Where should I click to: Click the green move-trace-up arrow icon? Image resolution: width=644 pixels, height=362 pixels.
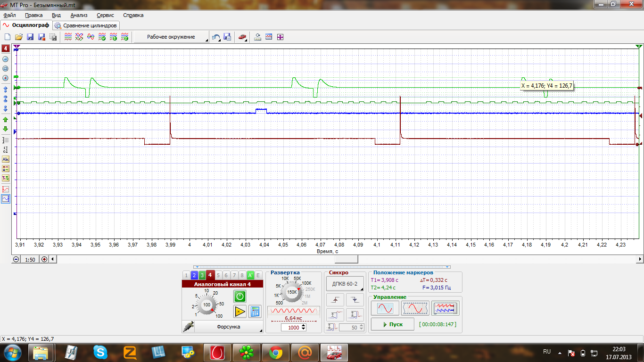tap(6, 119)
